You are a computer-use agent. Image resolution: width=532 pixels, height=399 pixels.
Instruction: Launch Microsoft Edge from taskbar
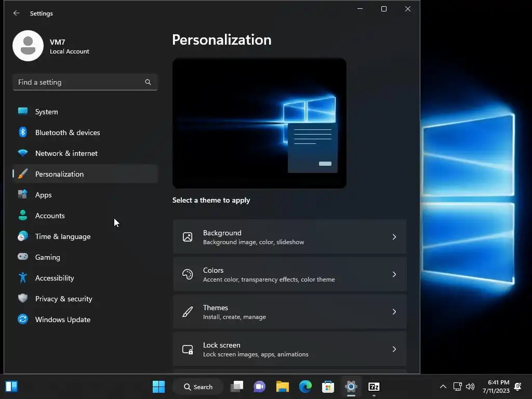tap(305, 387)
